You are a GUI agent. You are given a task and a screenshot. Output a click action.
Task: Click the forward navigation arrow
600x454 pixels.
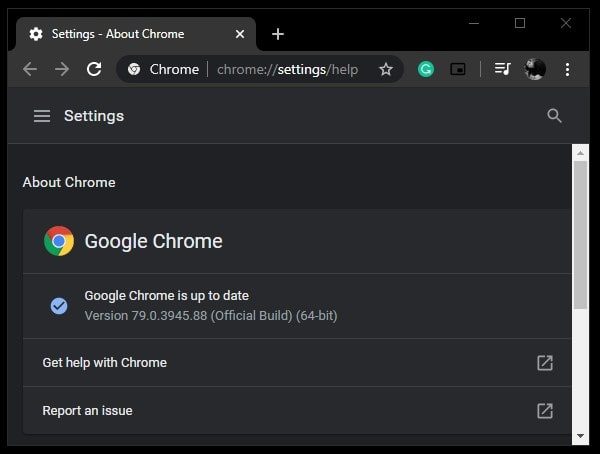(x=62, y=69)
